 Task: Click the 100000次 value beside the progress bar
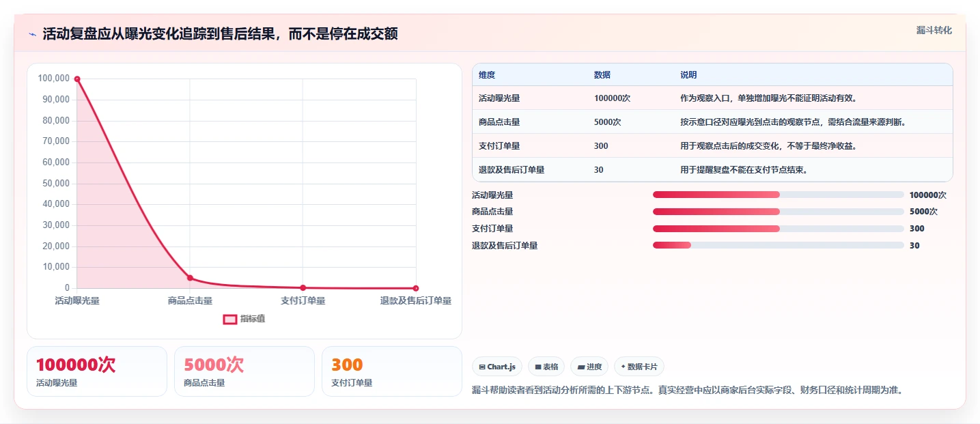927,195
